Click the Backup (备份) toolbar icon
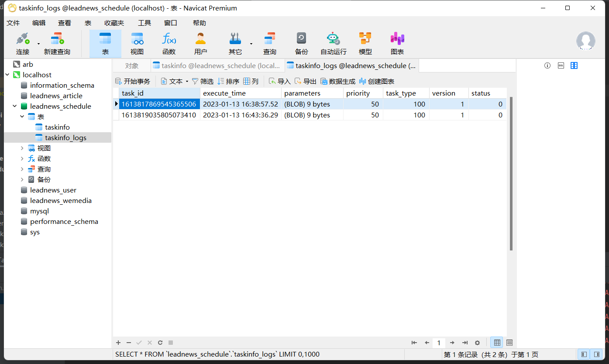 click(301, 43)
